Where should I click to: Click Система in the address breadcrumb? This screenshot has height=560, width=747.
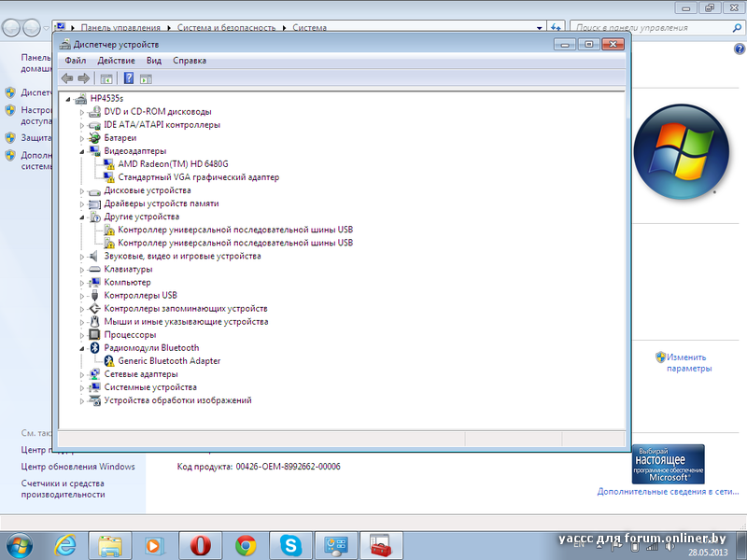310,28
